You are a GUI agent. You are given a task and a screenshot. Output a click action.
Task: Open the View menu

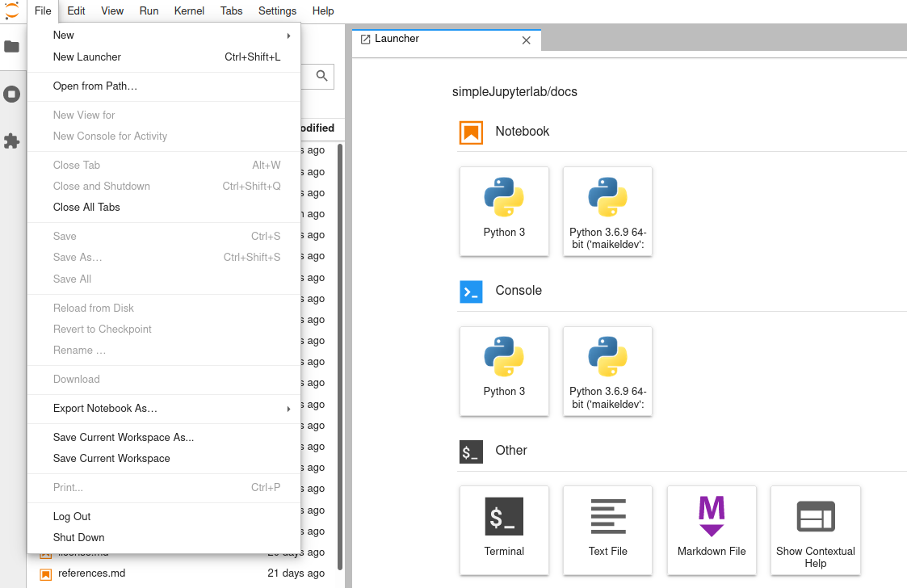pos(112,11)
